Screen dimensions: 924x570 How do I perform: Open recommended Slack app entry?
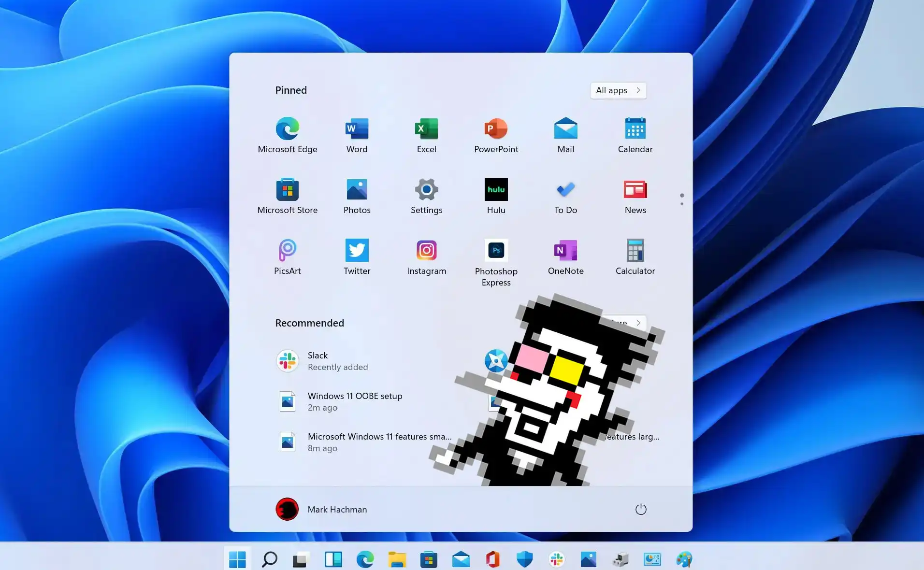321,361
